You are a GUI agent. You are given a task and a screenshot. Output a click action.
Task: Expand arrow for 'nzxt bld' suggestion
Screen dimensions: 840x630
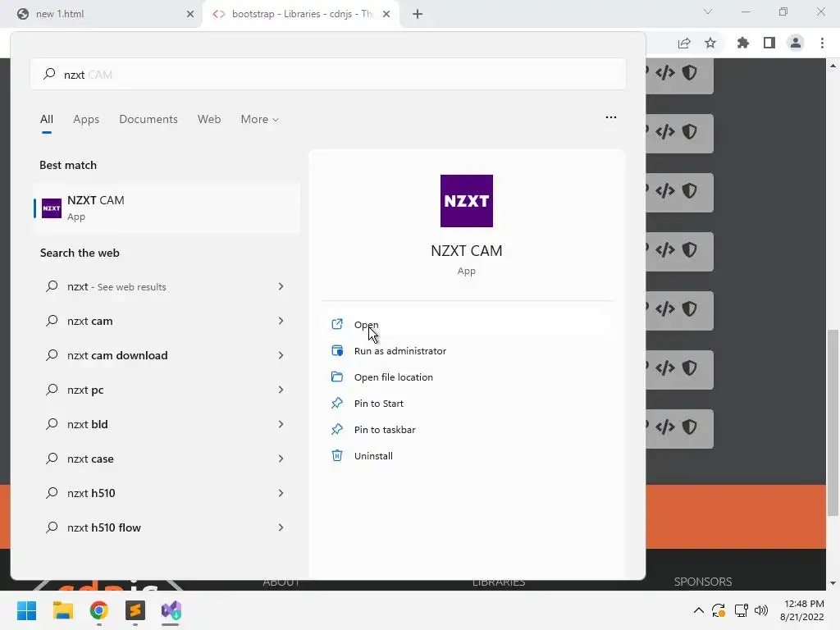tap(281, 424)
